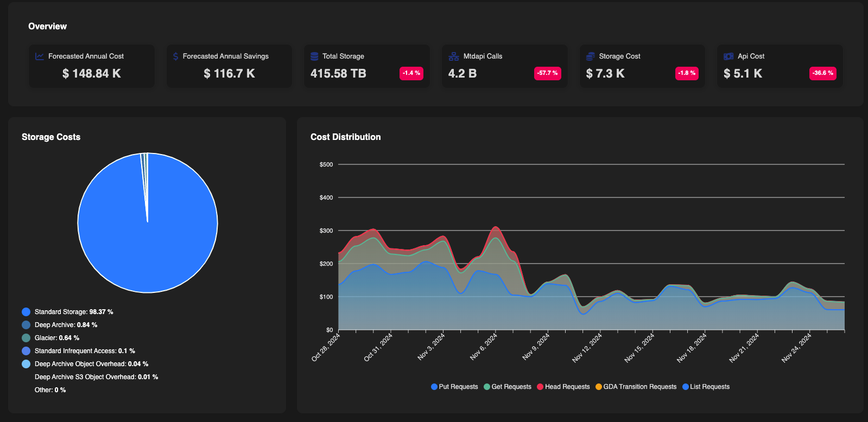Image resolution: width=868 pixels, height=422 pixels.
Task: Click the Nov 21, 2024 axis label
Action: (744, 348)
